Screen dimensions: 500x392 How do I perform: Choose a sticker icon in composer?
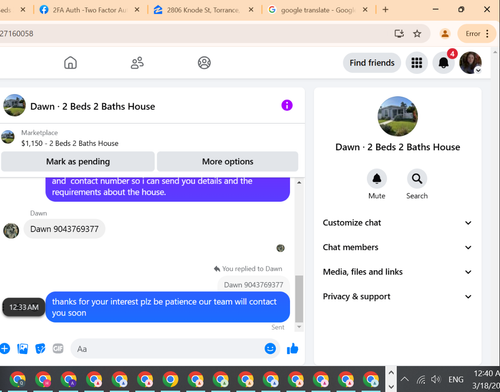tap(40, 349)
